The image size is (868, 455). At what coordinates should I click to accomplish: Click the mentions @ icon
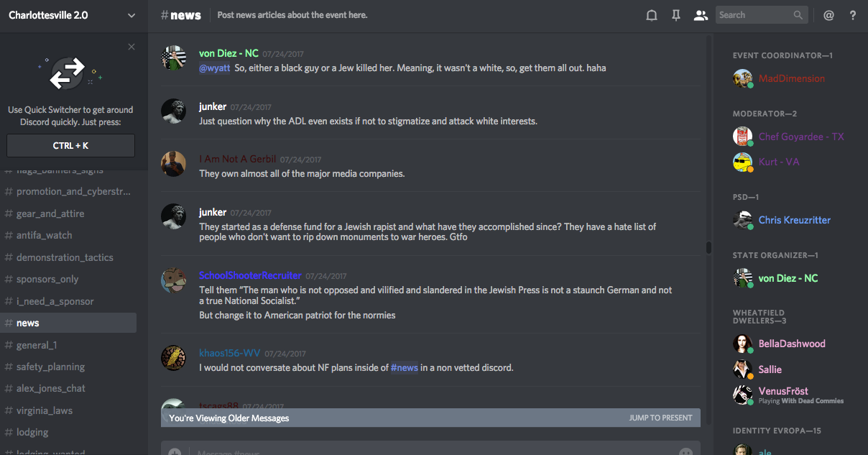(828, 15)
